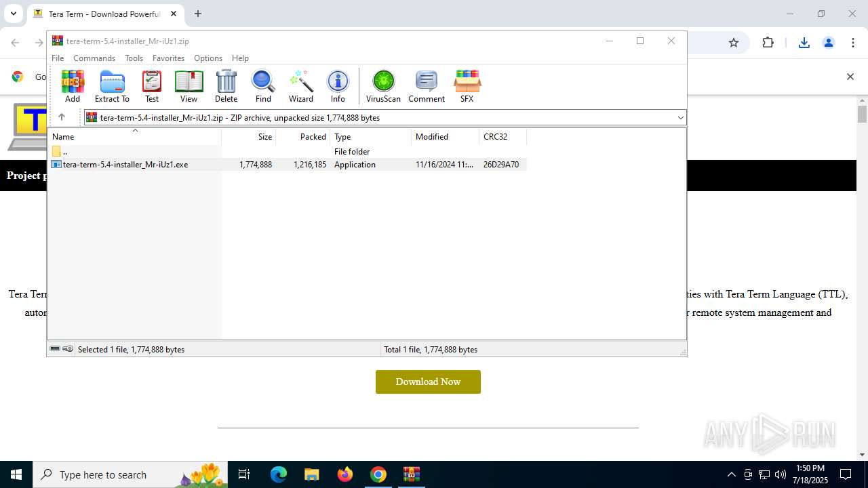
Task: Show hidden system tray icons
Action: click(731, 474)
